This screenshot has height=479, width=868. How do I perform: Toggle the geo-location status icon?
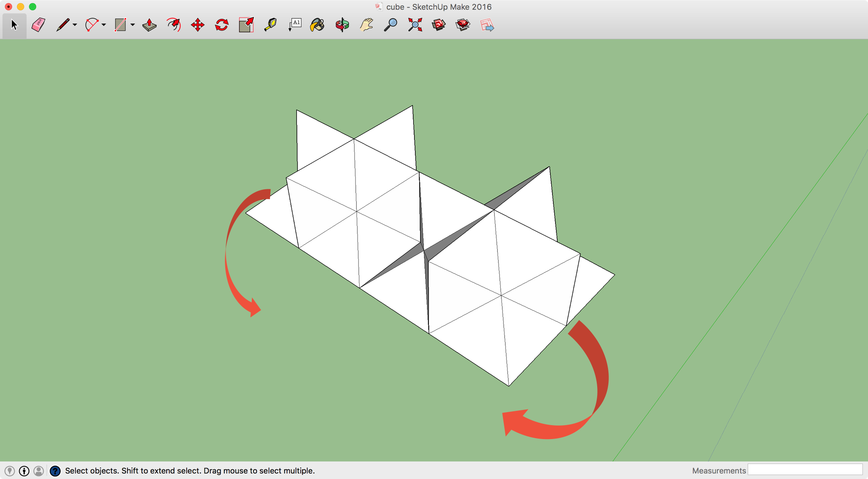click(x=10, y=471)
